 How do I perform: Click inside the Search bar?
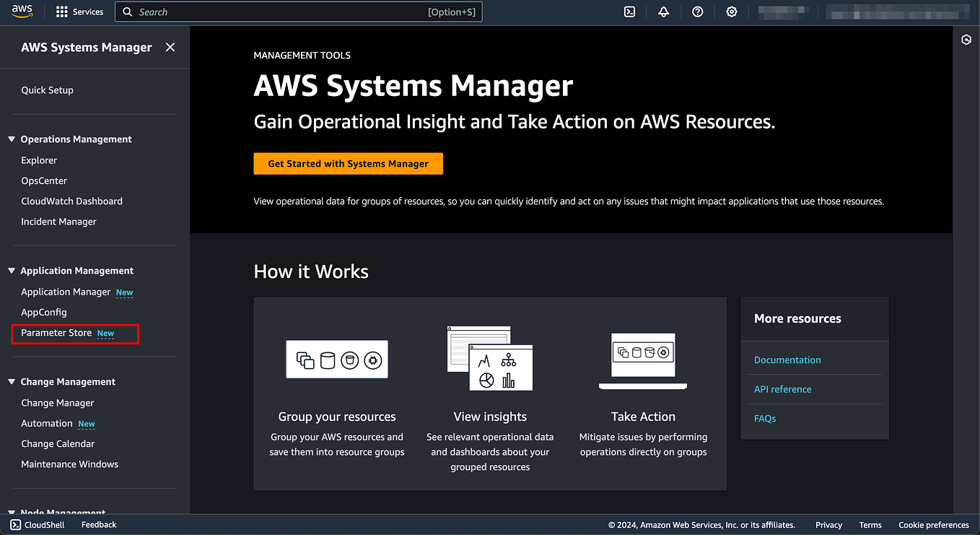pyautogui.click(x=298, y=12)
